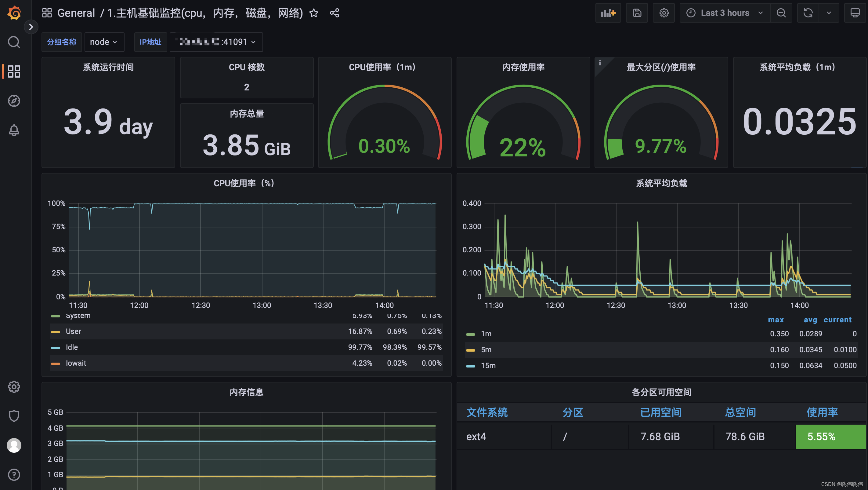Screen dimensions: 868x490
Task: Show the info tooltip on the 最大分区 panel
Action: (x=600, y=63)
